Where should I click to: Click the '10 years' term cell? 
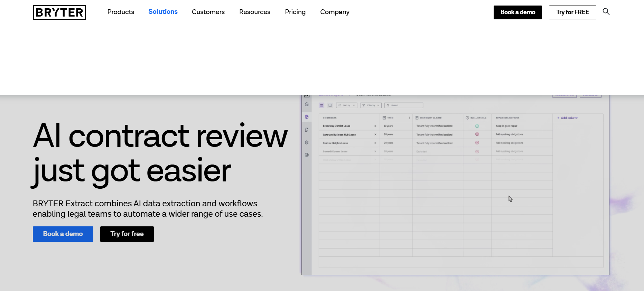(388, 126)
